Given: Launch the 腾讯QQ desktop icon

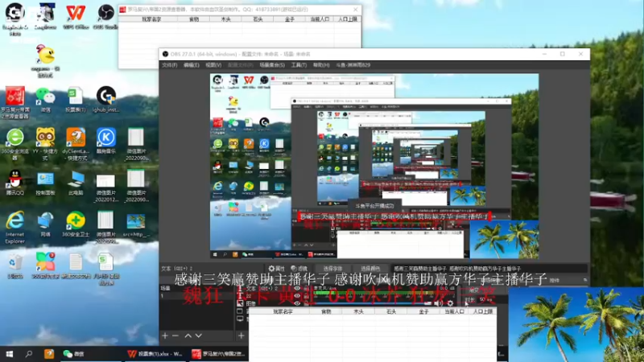Looking at the screenshot, I should point(15,183).
